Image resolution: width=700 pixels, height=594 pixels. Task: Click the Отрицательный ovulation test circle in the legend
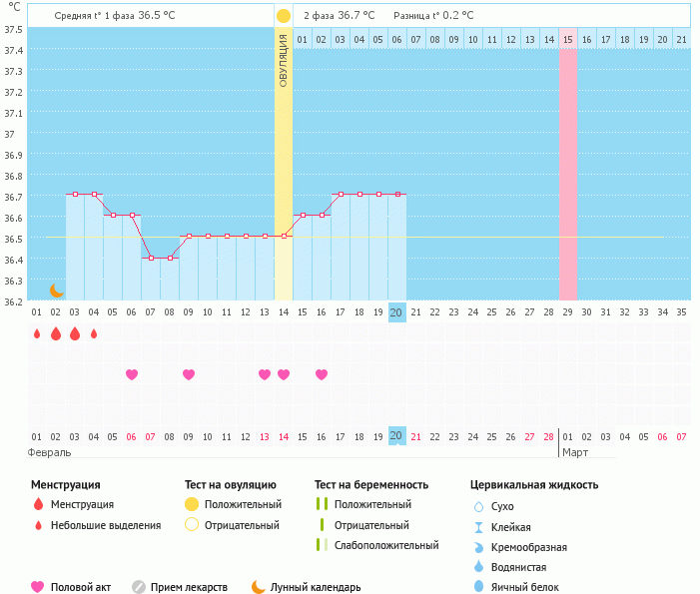pyautogui.click(x=192, y=524)
